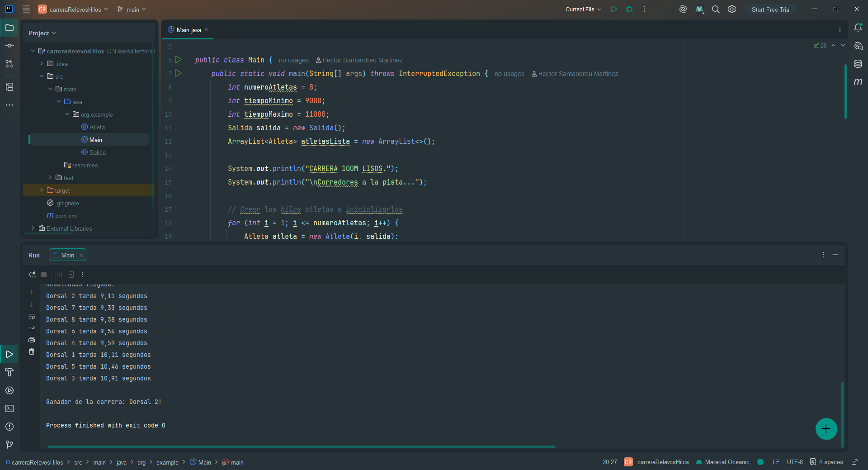
Task: Toggle soft-wrap in Run console
Action: pos(32,316)
